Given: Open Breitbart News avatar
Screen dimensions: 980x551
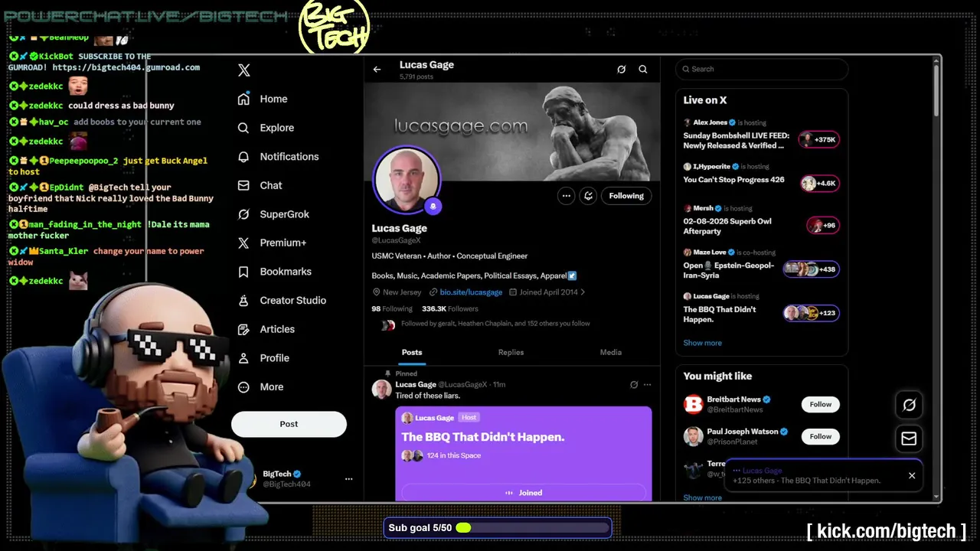Looking at the screenshot, I should [x=693, y=404].
